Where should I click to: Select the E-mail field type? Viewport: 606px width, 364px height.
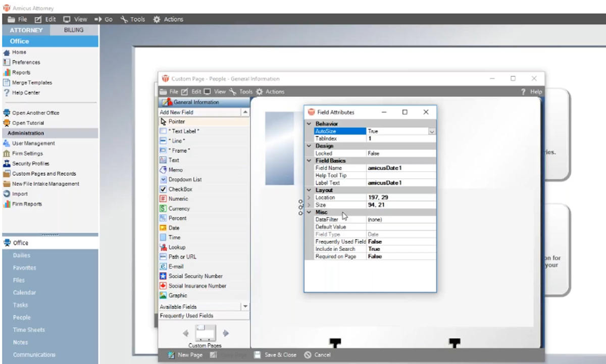[204, 267]
